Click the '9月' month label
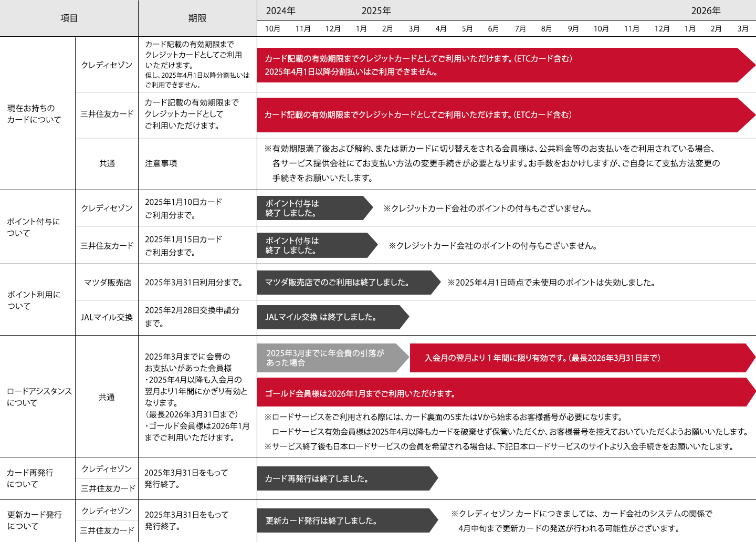This screenshot has height=542, width=756. click(573, 29)
